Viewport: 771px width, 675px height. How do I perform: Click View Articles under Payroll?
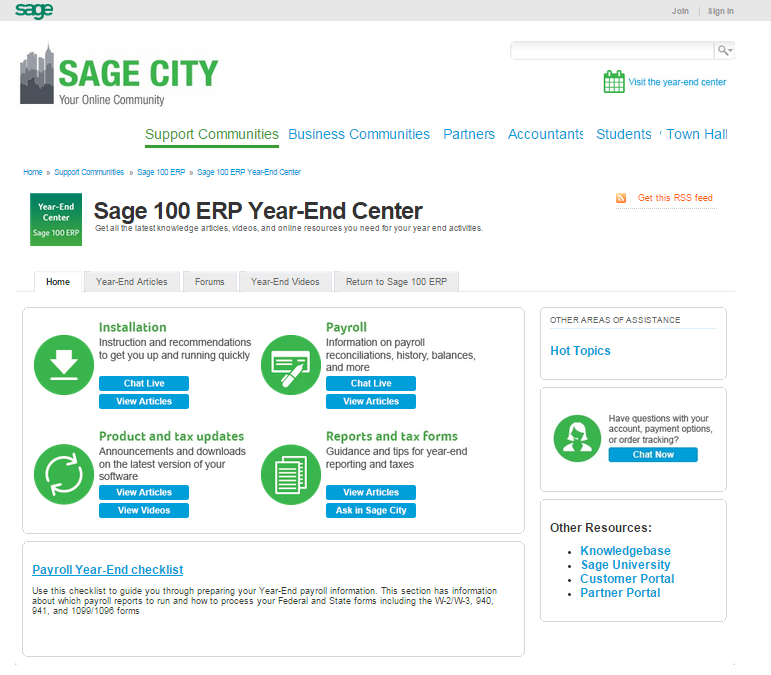click(x=371, y=402)
